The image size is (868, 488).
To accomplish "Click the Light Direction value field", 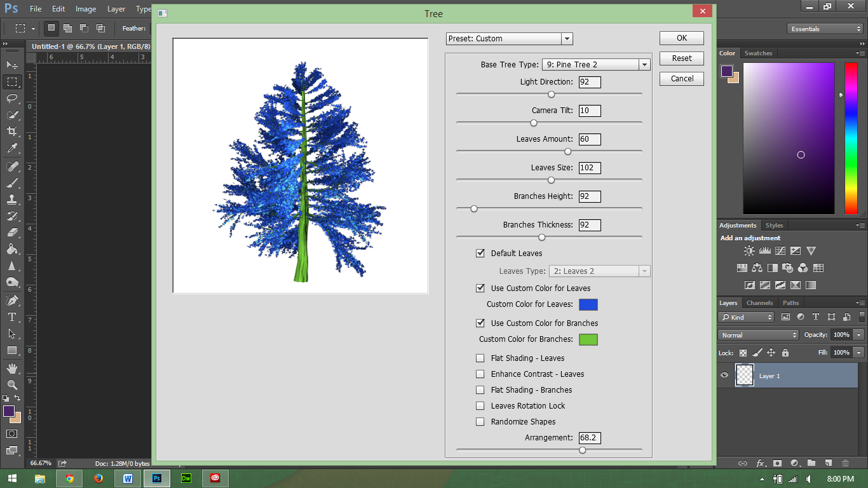I will 590,82.
